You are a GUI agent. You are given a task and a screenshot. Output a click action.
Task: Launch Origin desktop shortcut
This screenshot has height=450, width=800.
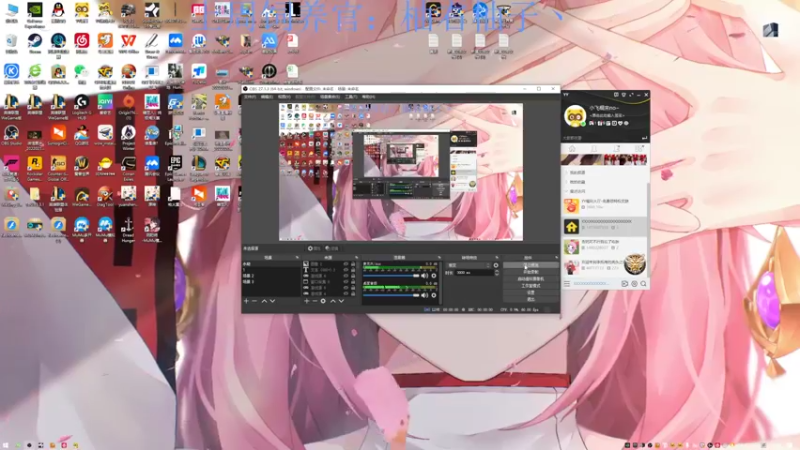click(x=129, y=105)
